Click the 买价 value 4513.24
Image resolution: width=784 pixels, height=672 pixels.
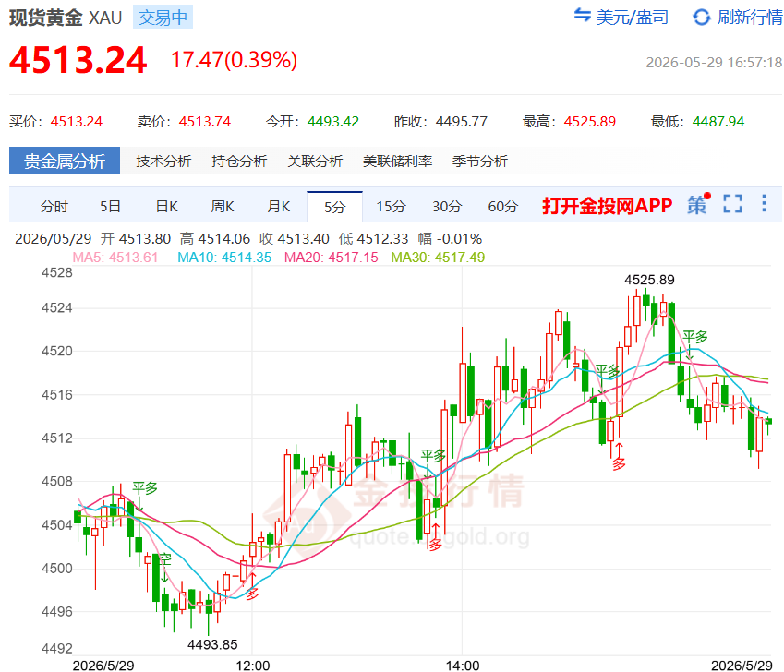[x=77, y=122]
